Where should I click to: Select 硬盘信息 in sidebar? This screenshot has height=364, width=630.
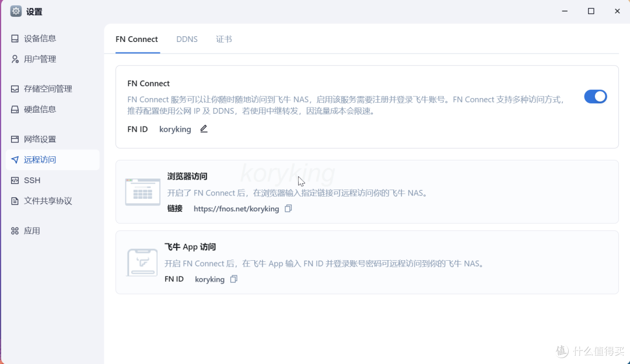click(52, 109)
